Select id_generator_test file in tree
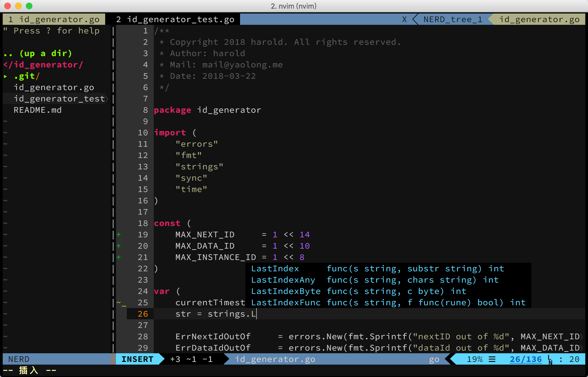The width and height of the screenshot is (588, 377). tap(59, 99)
